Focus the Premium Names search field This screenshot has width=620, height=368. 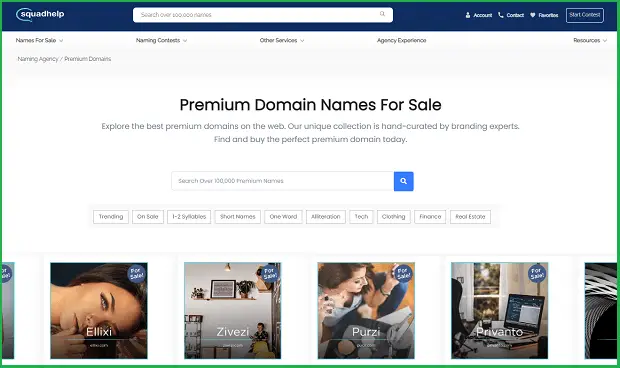(283, 181)
